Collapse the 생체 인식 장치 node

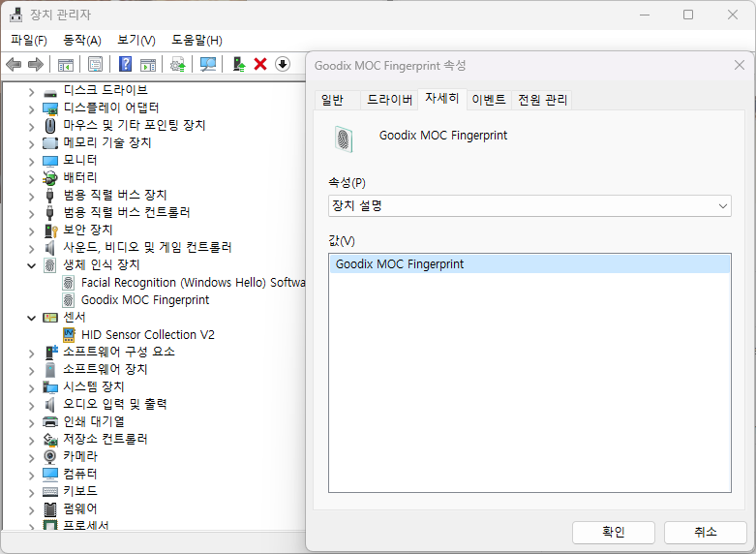(x=31, y=265)
